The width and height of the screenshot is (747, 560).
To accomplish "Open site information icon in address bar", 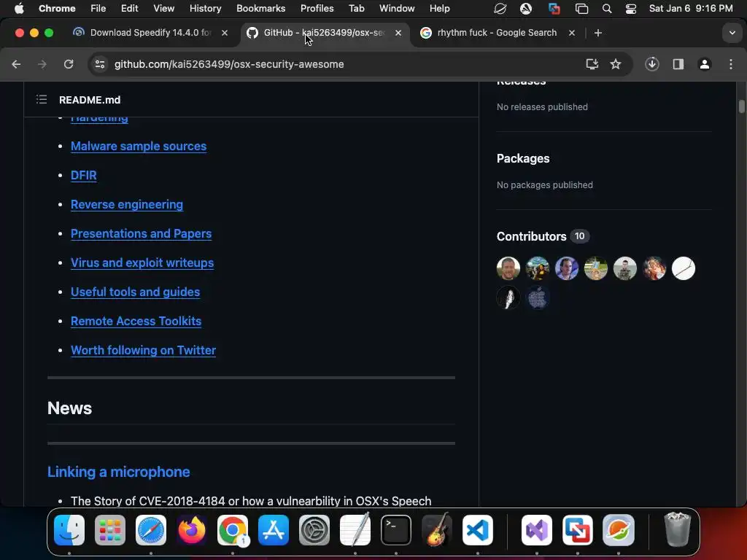I will point(99,64).
